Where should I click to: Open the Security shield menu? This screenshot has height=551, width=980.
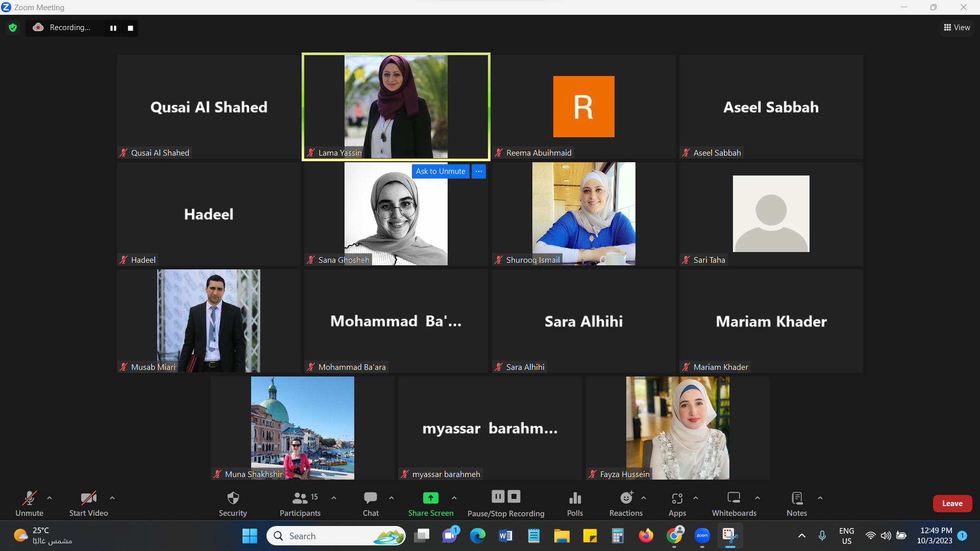pos(233,504)
